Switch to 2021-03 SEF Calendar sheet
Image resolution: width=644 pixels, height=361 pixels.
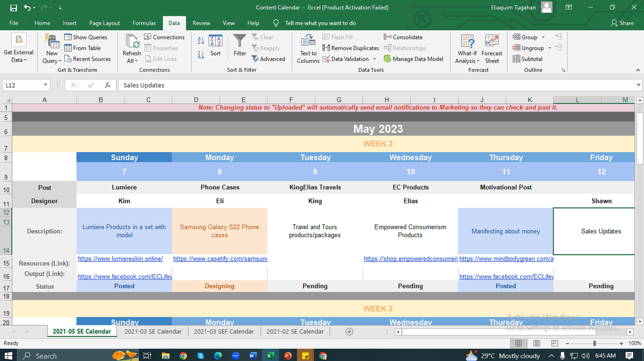(x=224, y=331)
